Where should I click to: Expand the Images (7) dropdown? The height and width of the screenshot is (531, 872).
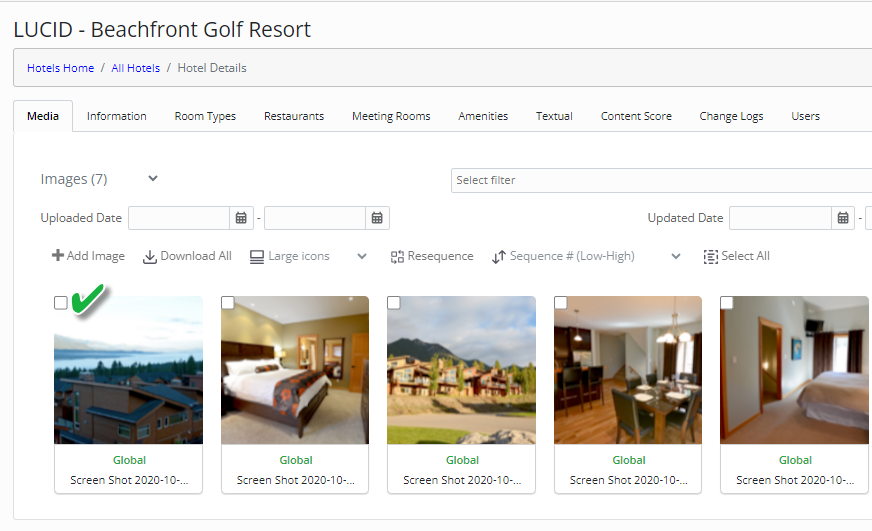[x=153, y=179]
